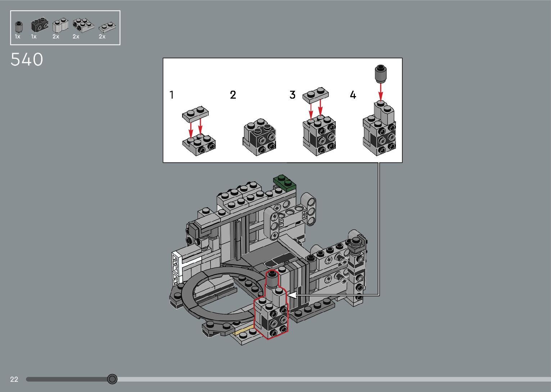Click the step number 540

27,60
